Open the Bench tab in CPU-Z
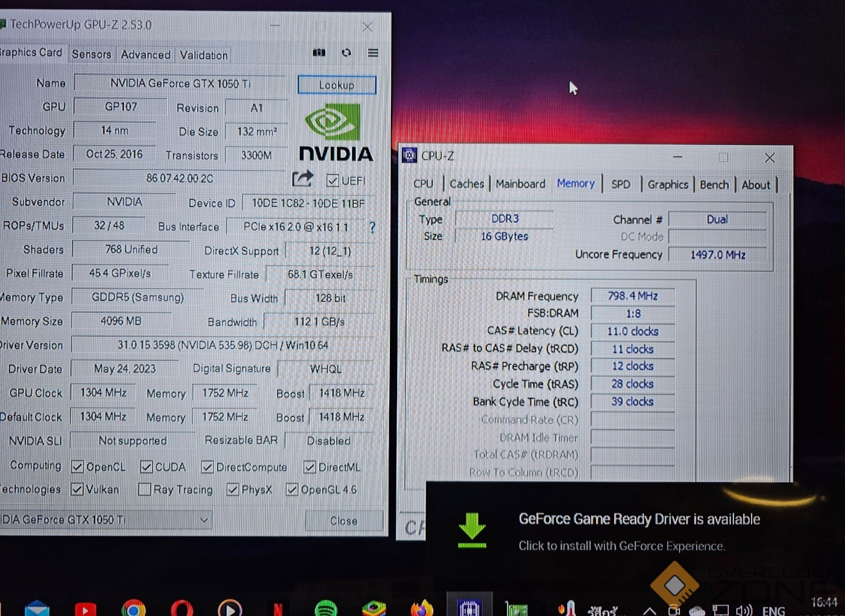The image size is (845, 616). point(714,185)
